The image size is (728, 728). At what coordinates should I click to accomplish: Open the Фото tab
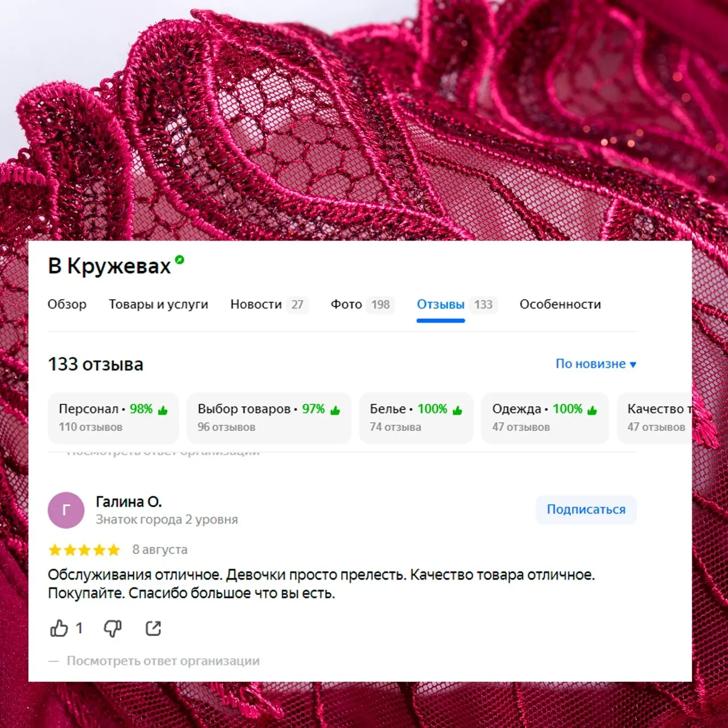[362, 304]
